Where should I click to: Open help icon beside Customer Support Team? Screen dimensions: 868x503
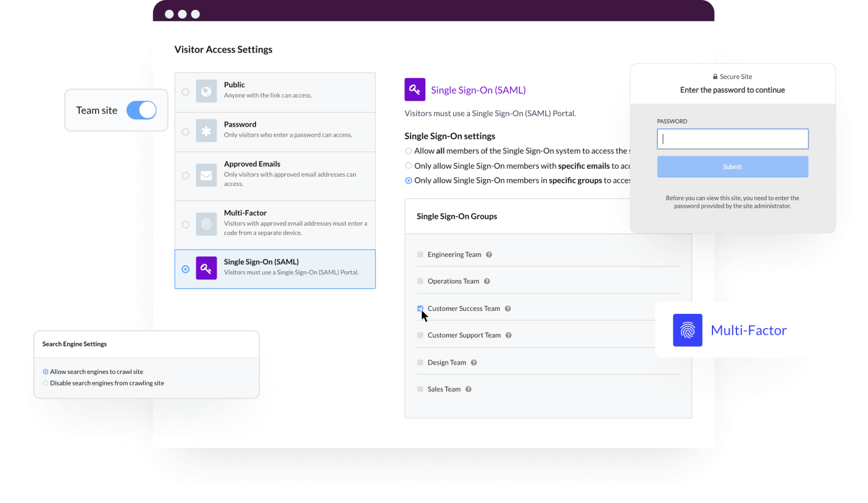click(x=509, y=336)
